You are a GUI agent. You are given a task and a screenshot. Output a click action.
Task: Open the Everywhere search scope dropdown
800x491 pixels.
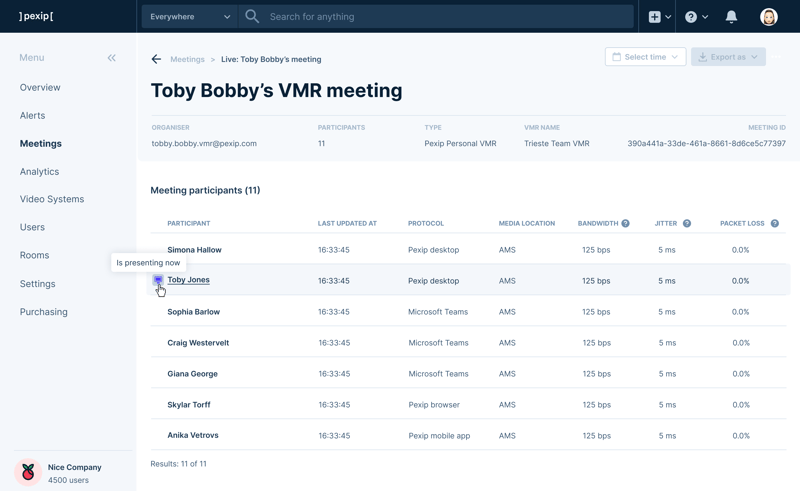coord(190,16)
